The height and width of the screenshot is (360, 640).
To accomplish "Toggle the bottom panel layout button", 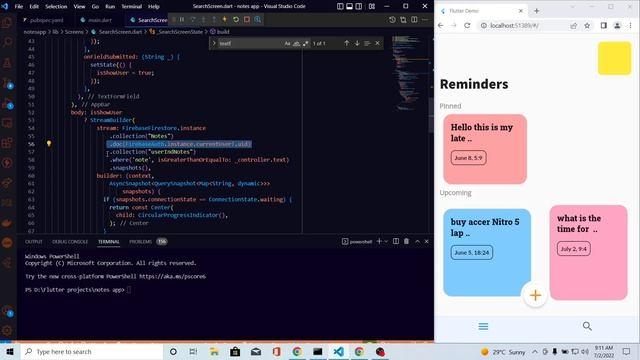I will click(349, 6).
